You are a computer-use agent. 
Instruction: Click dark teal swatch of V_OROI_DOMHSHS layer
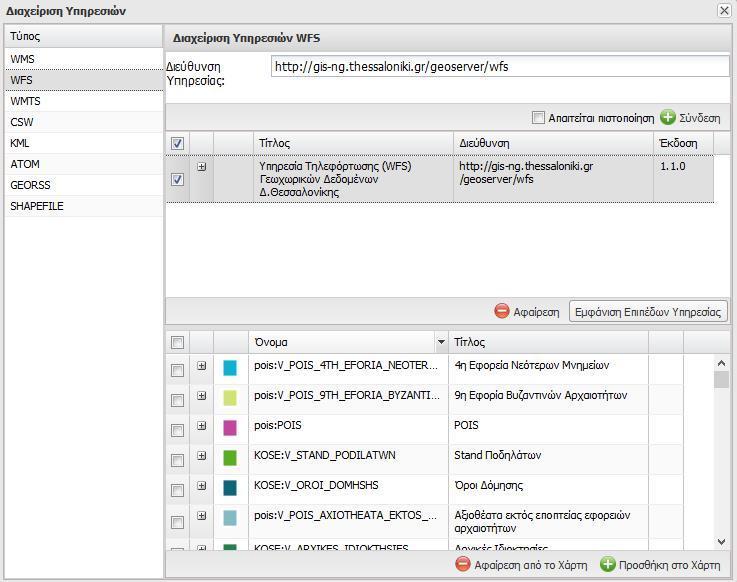230,488
